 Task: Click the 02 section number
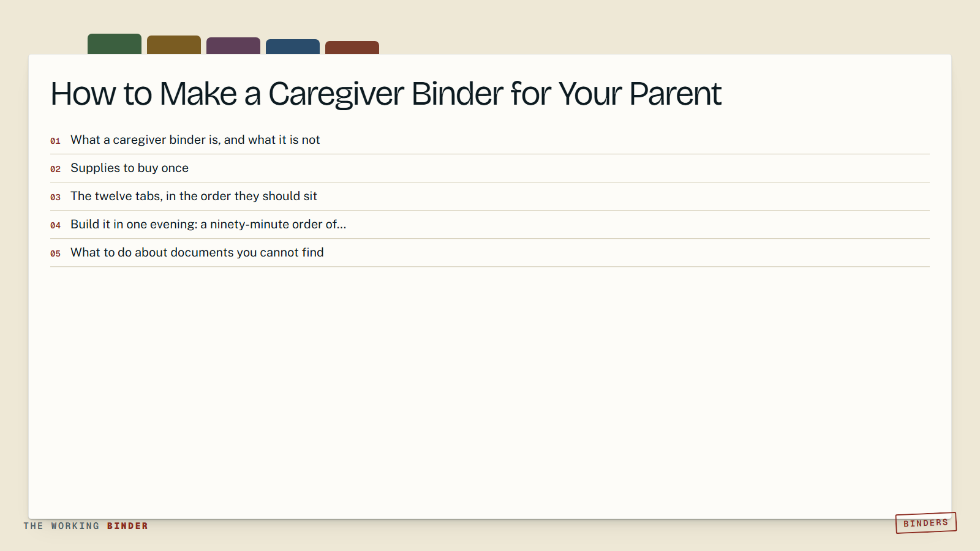55,169
